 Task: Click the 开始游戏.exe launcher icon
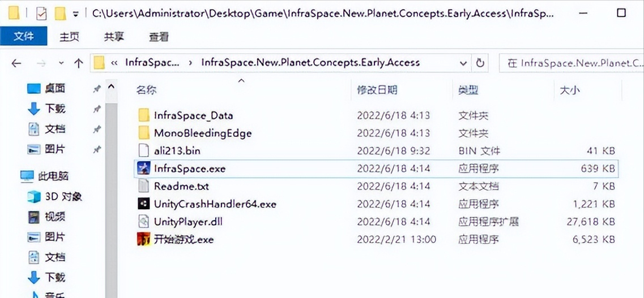click(143, 239)
